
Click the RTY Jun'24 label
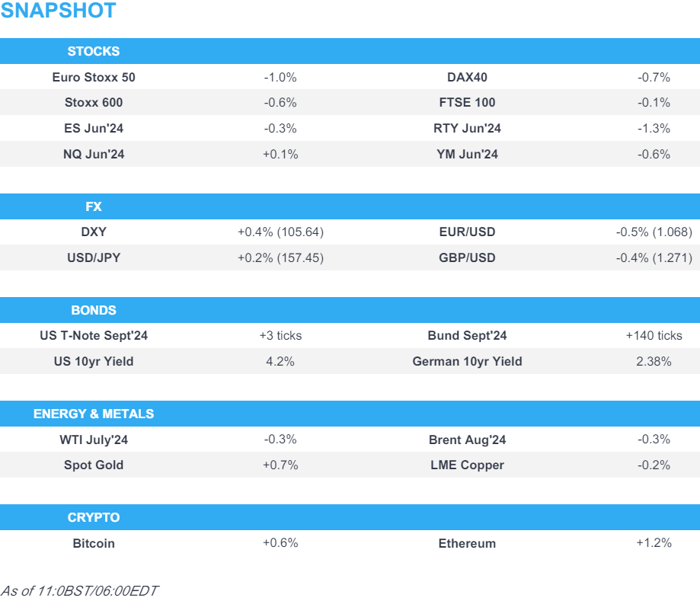467,129
